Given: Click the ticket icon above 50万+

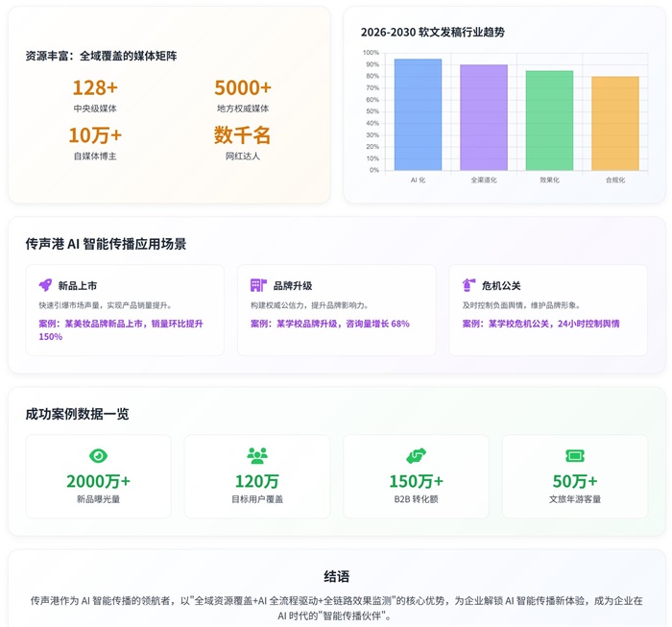Looking at the screenshot, I should pos(575,456).
